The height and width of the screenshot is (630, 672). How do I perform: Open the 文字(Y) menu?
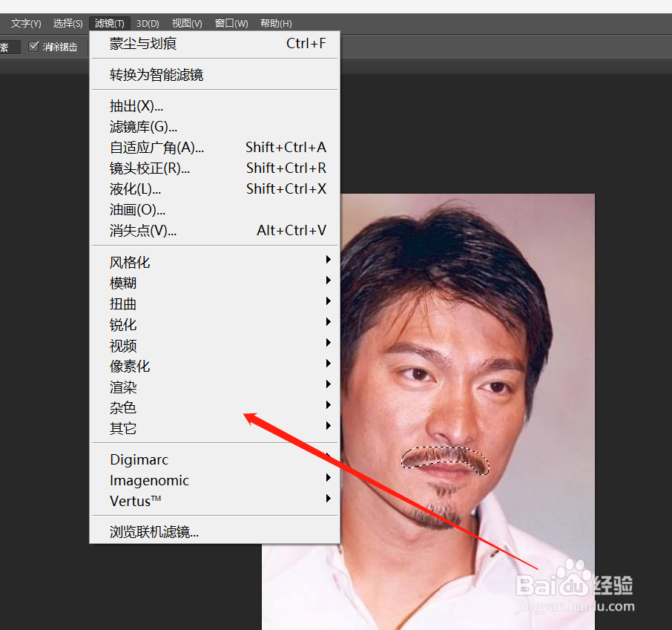(x=26, y=23)
